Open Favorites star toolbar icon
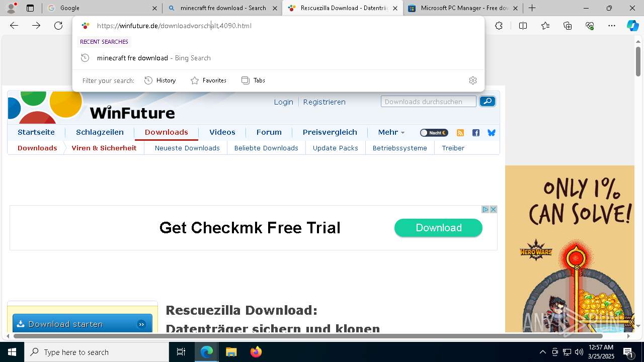 (545, 26)
